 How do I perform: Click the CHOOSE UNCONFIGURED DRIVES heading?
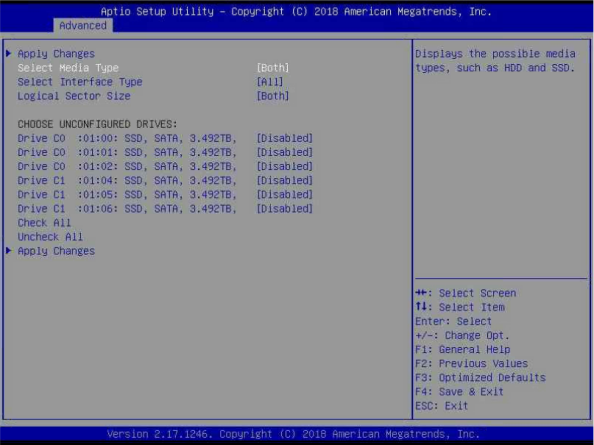[97, 124]
